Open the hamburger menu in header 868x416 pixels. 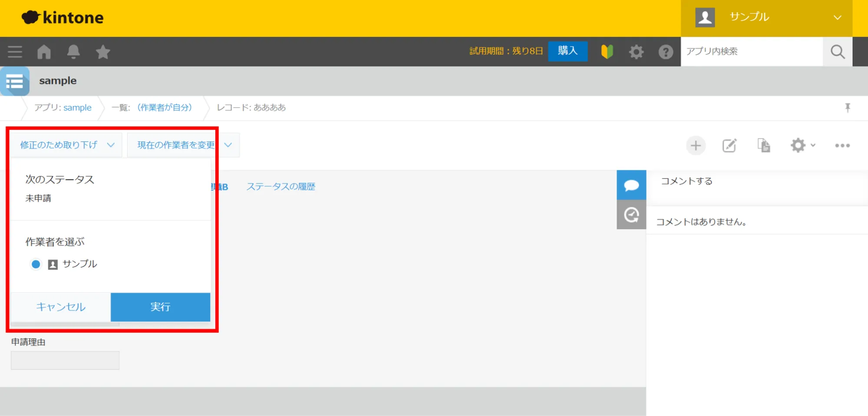coord(15,52)
